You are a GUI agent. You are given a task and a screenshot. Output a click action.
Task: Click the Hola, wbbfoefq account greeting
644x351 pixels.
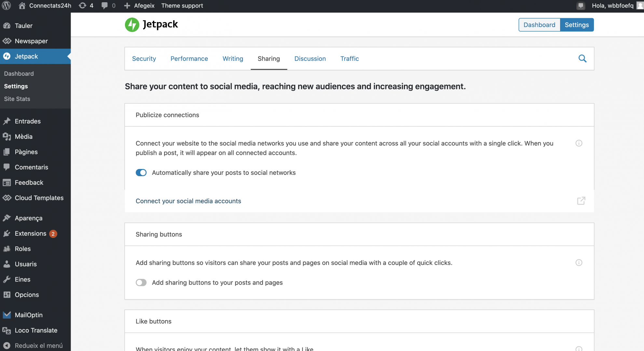click(612, 6)
